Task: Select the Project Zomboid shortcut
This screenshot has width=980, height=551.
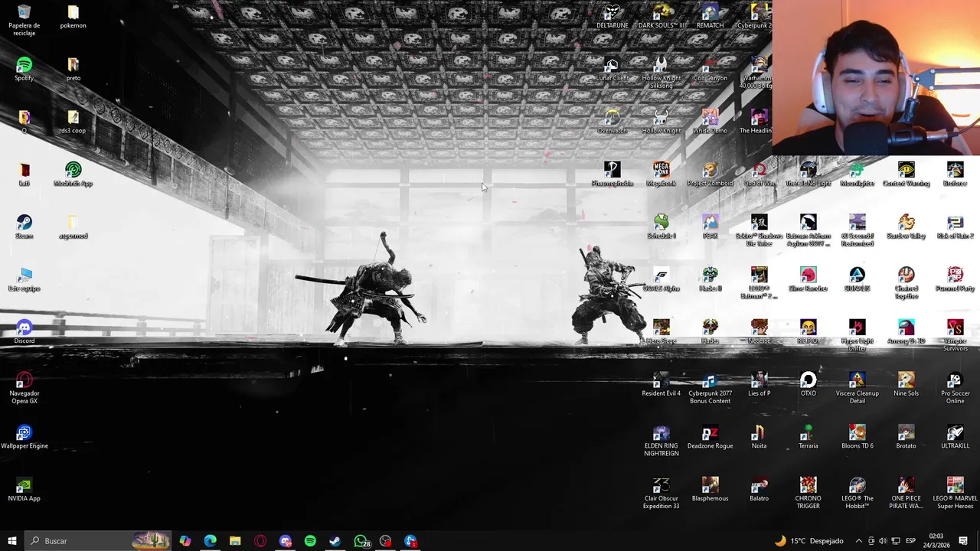Action: [710, 174]
